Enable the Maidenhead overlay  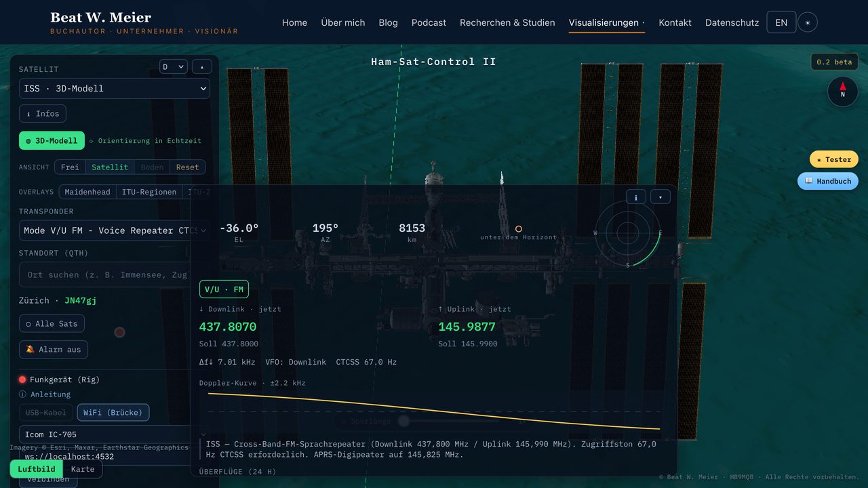[87, 192]
